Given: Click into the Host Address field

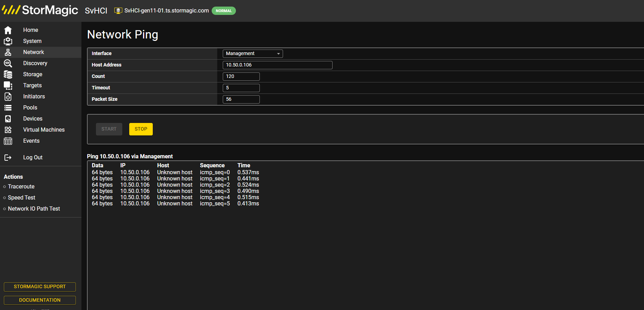Looking at the screenshot, I should tap(277, 65).
